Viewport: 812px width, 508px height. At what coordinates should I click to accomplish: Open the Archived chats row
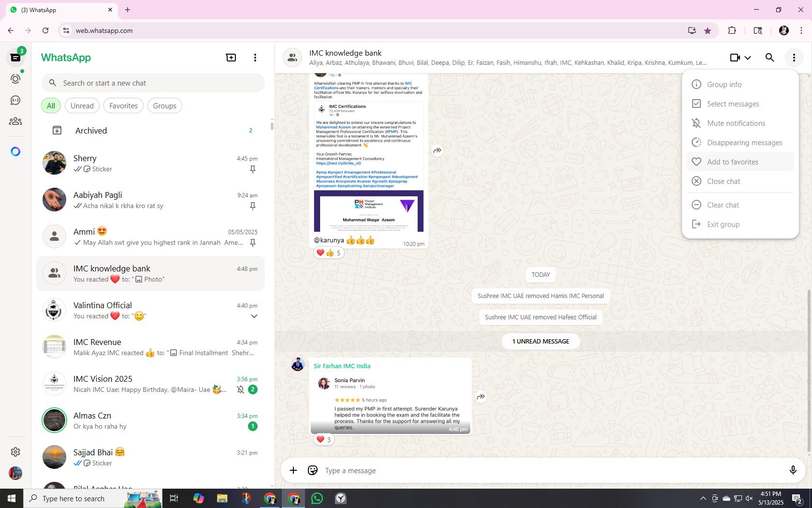(151, 131)
